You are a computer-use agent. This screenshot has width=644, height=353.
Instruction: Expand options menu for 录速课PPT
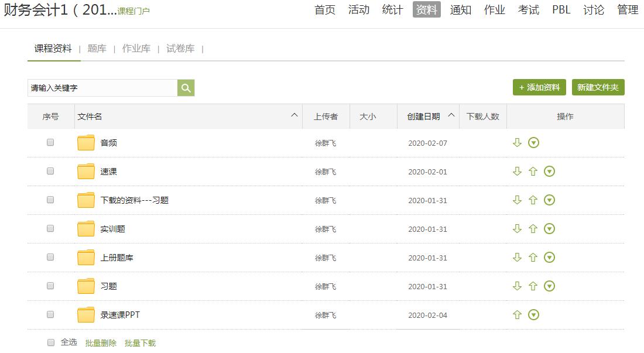[533, 315]
